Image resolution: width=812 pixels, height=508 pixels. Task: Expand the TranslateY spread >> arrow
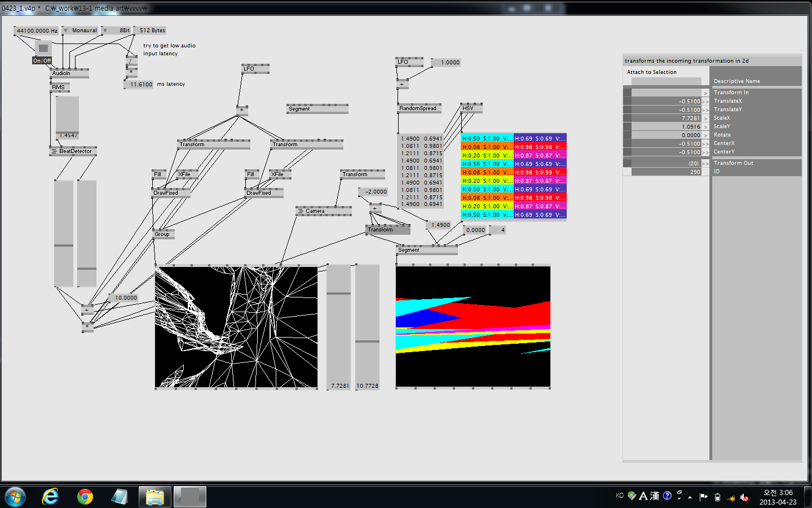705,110
